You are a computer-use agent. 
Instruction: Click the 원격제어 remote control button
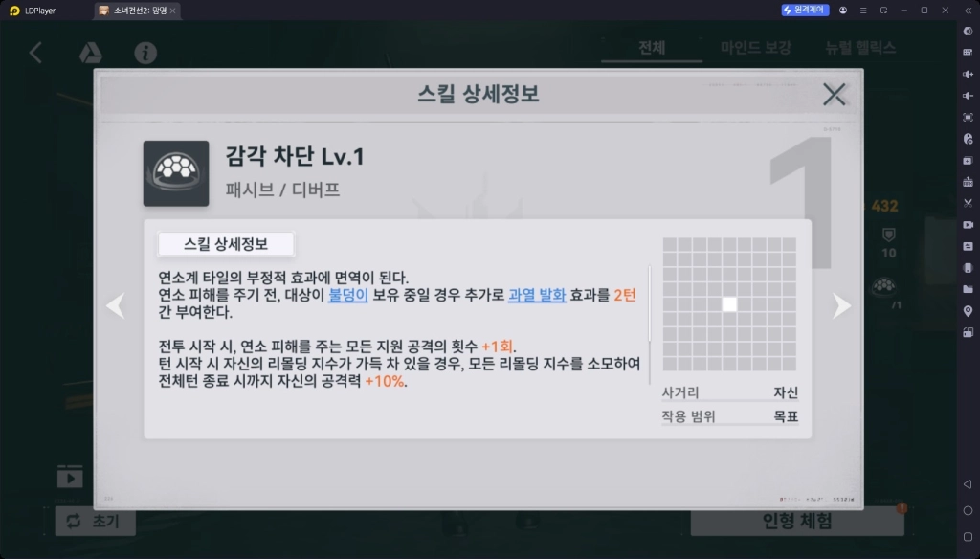[805, 10]
